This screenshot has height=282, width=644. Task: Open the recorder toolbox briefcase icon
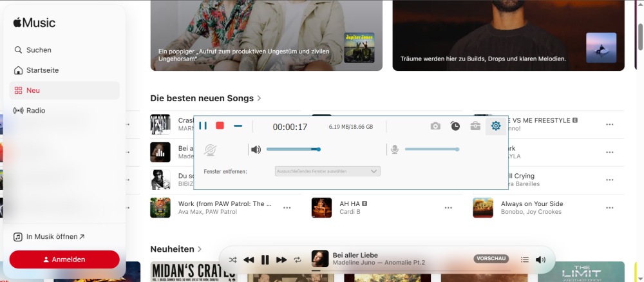(475, 126)
